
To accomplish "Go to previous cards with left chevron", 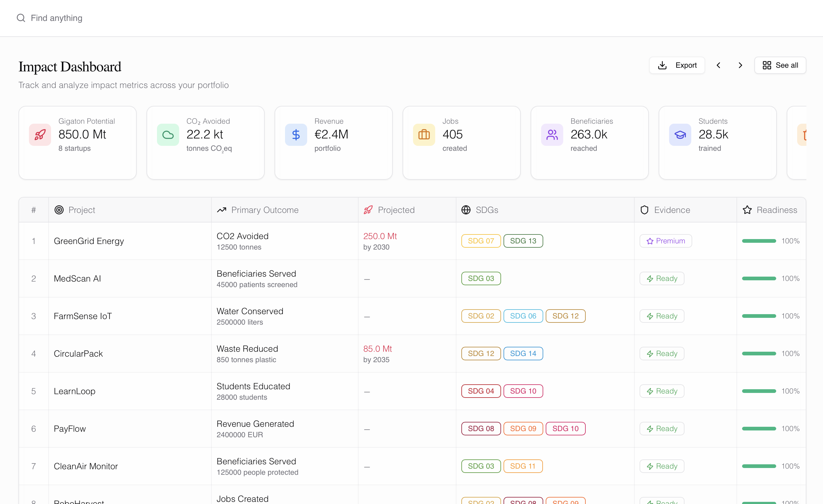I will (x=718, y=65).
